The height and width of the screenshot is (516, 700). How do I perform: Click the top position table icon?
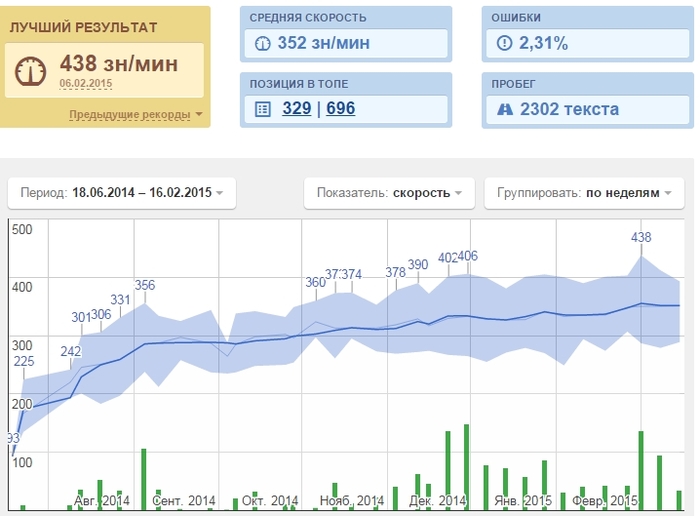(262, 109)
